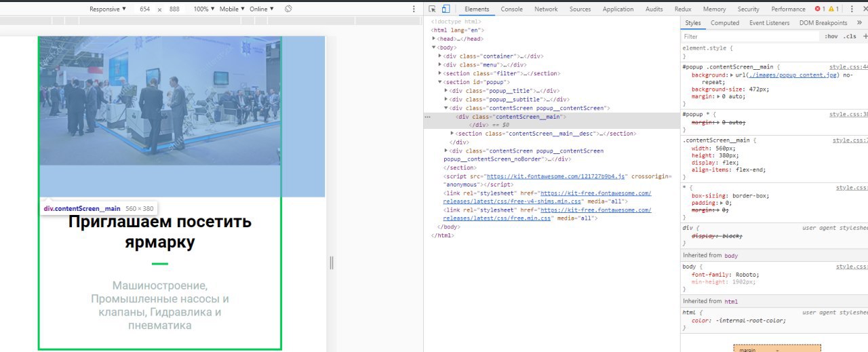Screen dimensions: 868x352
Task: Toggle the :hov element state pane
Action: click(831, 37)
